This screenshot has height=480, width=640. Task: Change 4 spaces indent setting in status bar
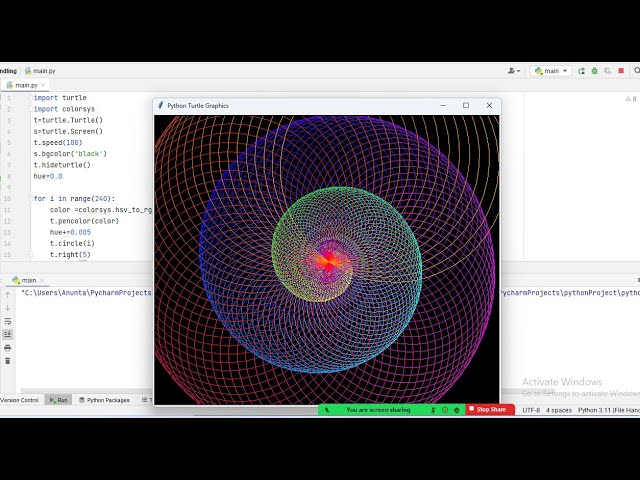click(559, 410)
